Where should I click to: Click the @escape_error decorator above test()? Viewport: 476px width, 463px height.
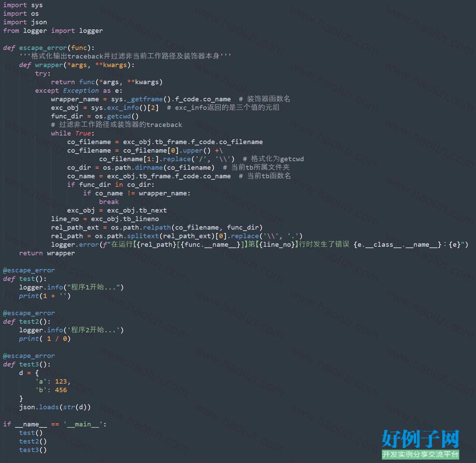[x=29, y=270]
